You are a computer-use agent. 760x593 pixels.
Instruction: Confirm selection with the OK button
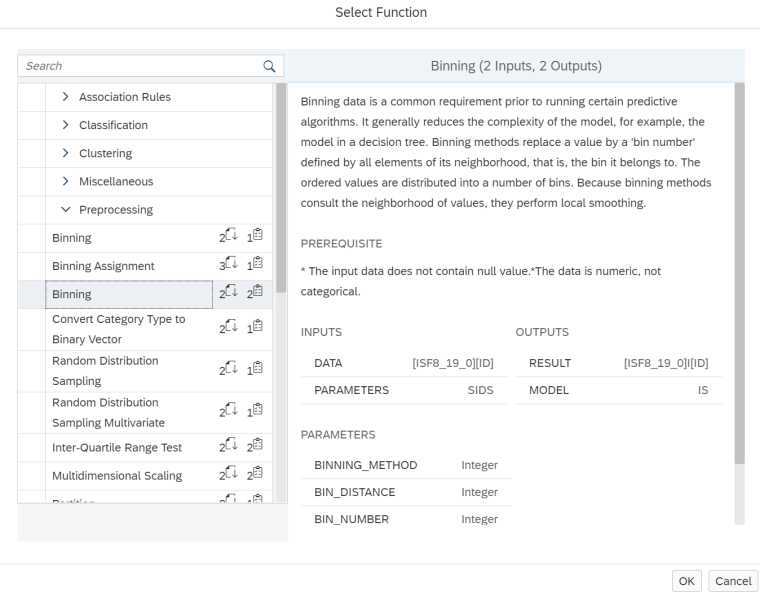click(x=685, y=581)
